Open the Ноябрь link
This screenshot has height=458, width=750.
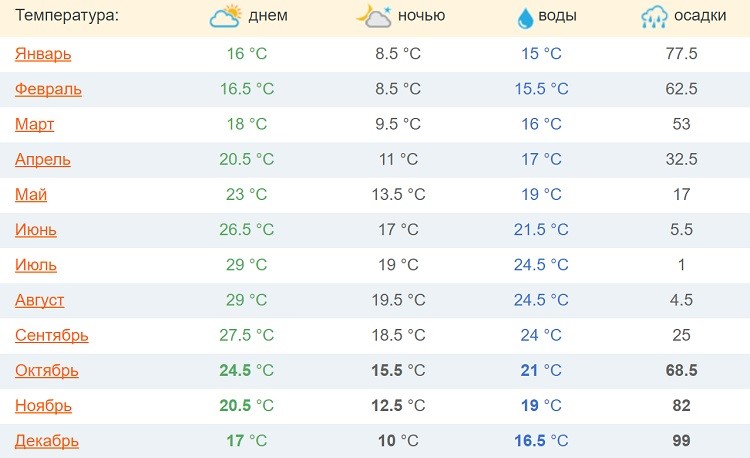43,406
